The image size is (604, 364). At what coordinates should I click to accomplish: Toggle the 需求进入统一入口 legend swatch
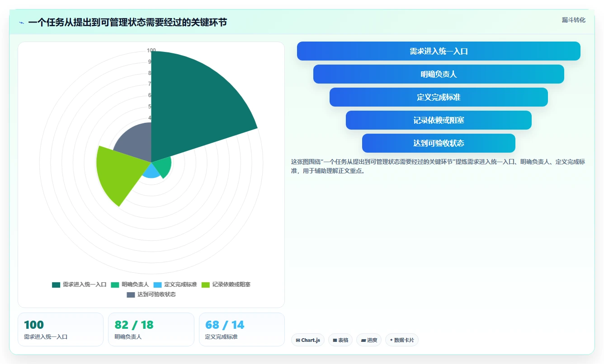coord(56,285)
